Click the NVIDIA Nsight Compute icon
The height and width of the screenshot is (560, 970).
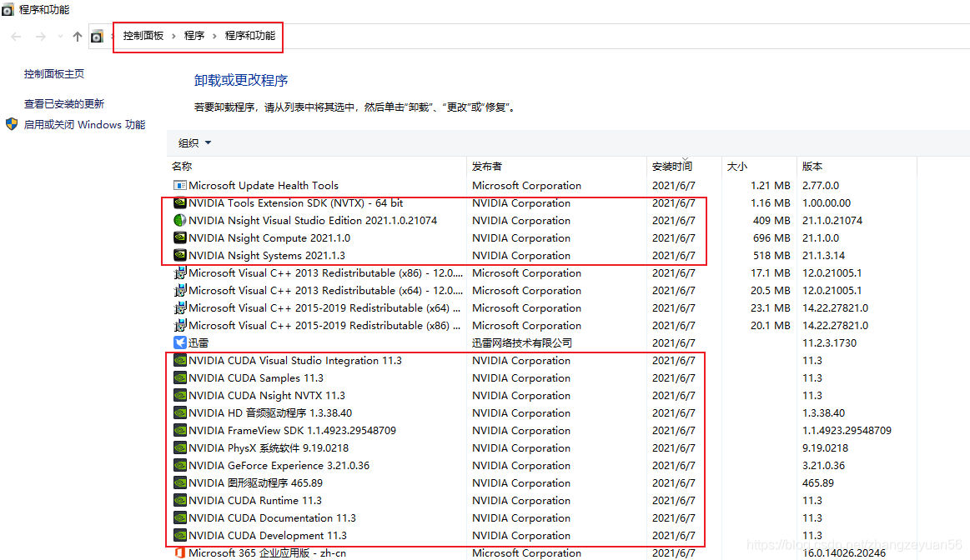pyautogui.click(x=180, y=238)
